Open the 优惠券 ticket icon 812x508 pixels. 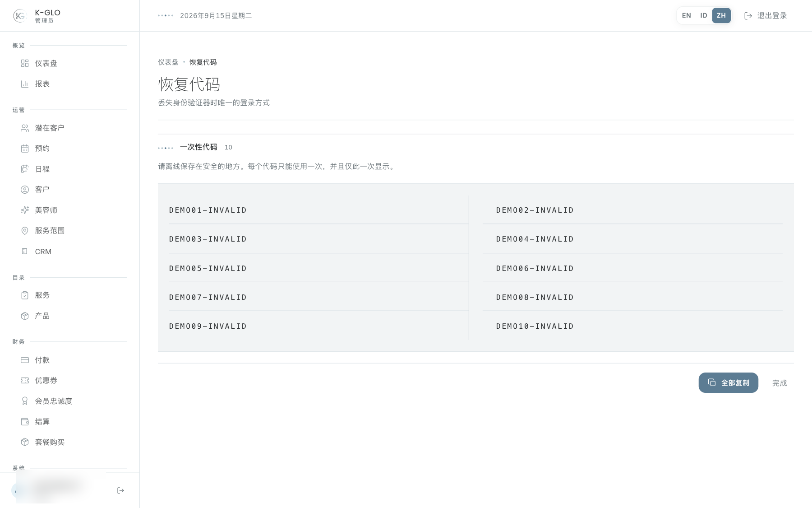25,381
